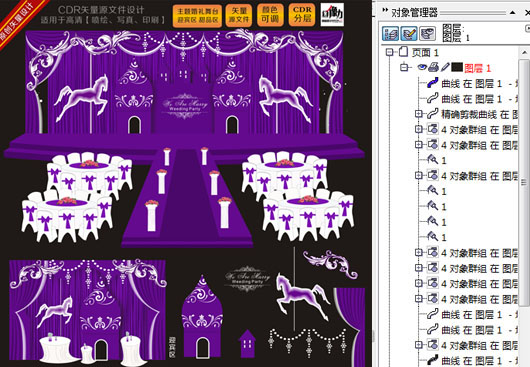
Task: Collapse the 图层 1 layer node
Action: click(x=404, y=68)
